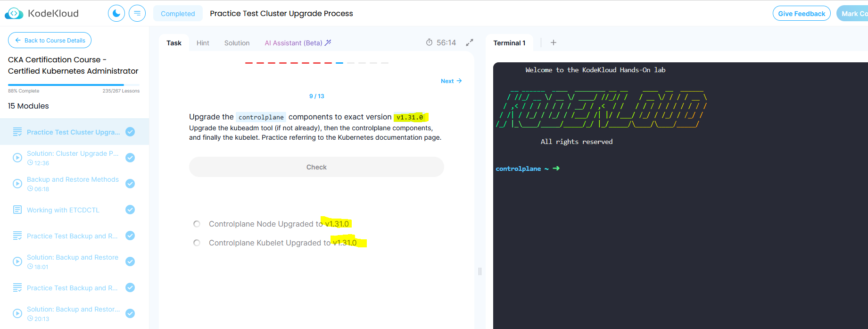
Task: Click play icon for the 20:13 solution video
Action: click(x=17, y=313)
